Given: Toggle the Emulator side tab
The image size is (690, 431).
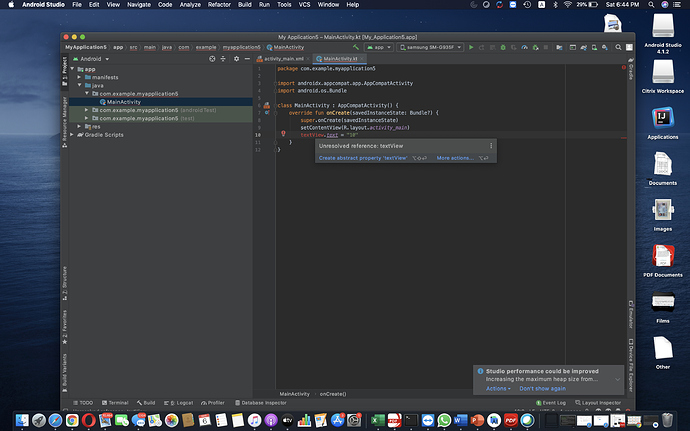Looking at the screenshot, I should (631, 315).
